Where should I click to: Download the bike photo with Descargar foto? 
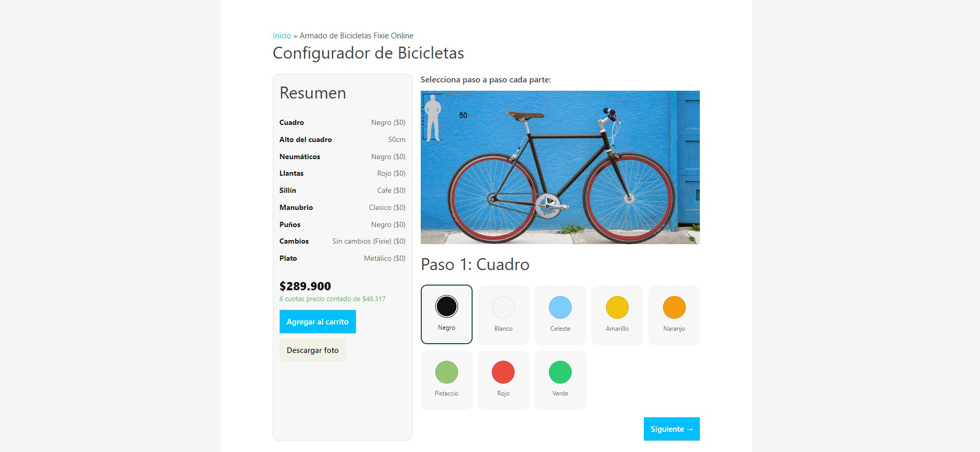click(x=312, y=350)
